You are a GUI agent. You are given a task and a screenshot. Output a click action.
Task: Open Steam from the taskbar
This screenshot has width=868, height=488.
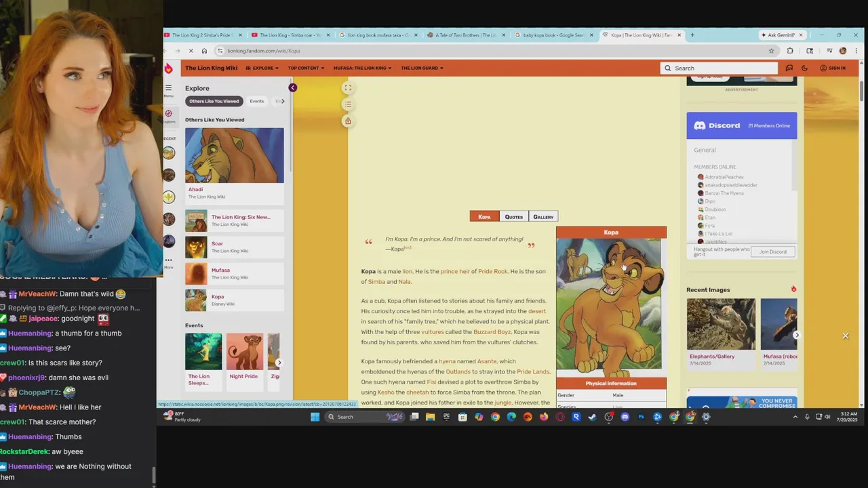click(x=592, y=417)
